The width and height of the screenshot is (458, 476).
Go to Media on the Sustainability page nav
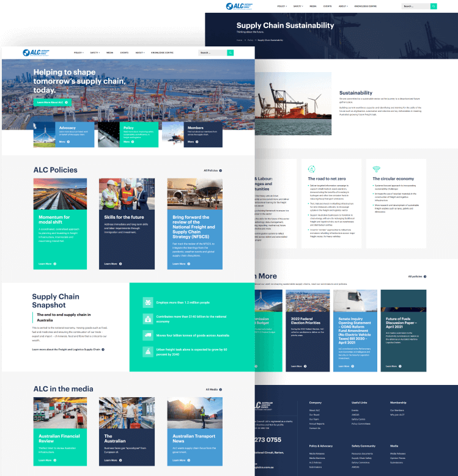point(313,6)
